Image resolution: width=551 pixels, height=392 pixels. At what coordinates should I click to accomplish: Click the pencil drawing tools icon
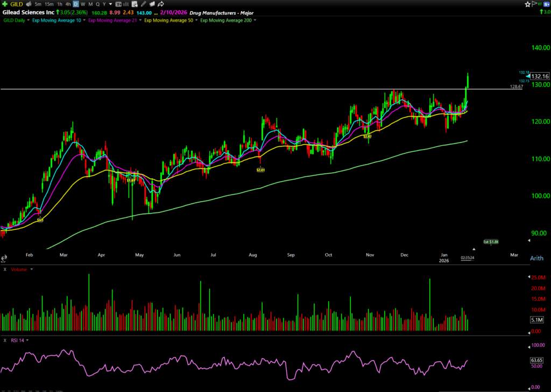click(x=143, y=4)
